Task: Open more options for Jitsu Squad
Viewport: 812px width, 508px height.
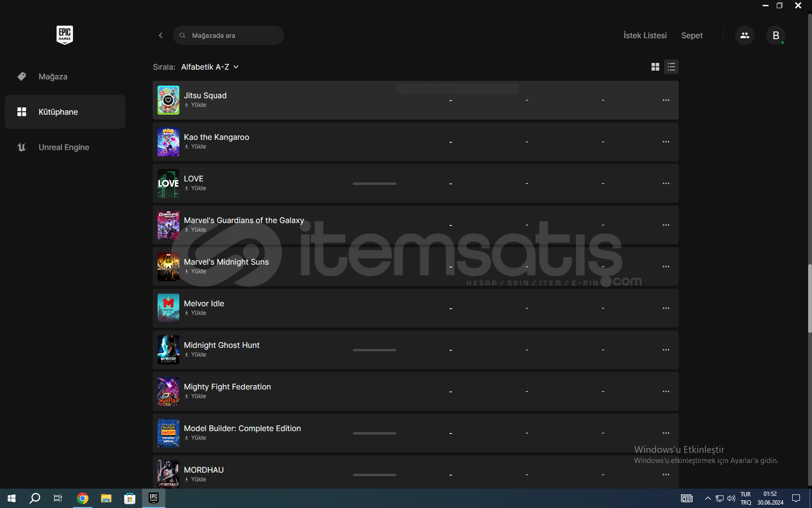Action: (666, 100)
